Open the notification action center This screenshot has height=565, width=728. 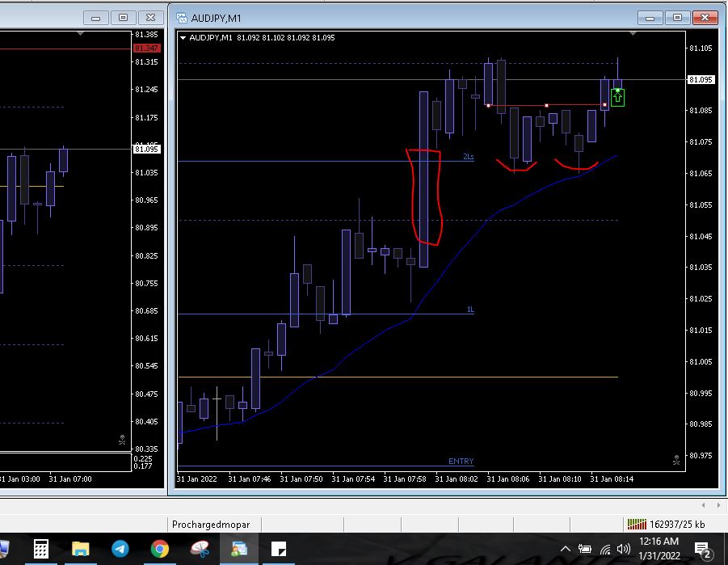(x=704, y=550)
